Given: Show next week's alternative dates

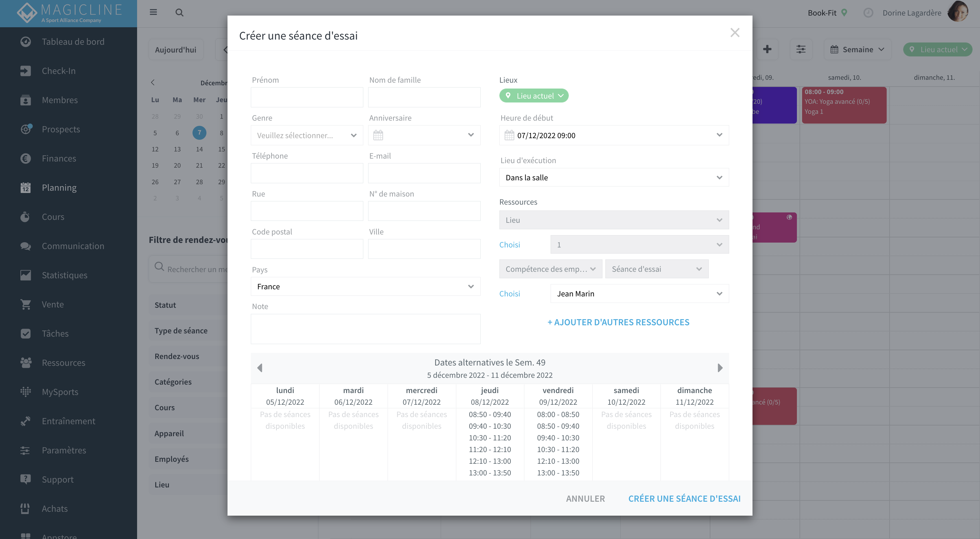Looking at the screenshot, I should (720, 368).
